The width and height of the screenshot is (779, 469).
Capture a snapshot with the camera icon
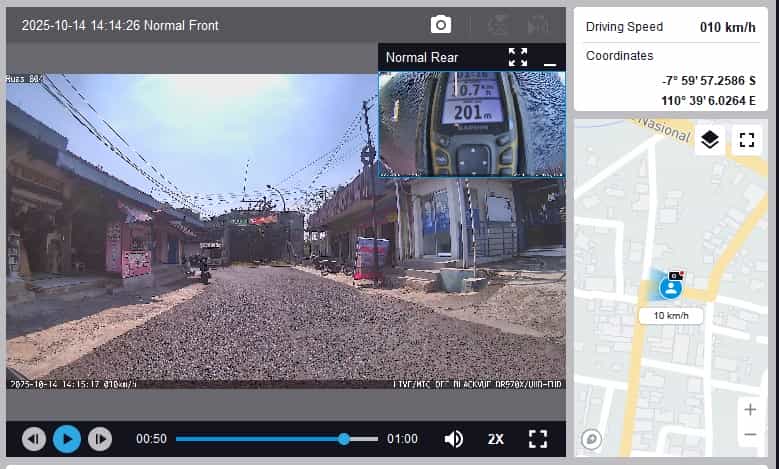click(440, 25)
